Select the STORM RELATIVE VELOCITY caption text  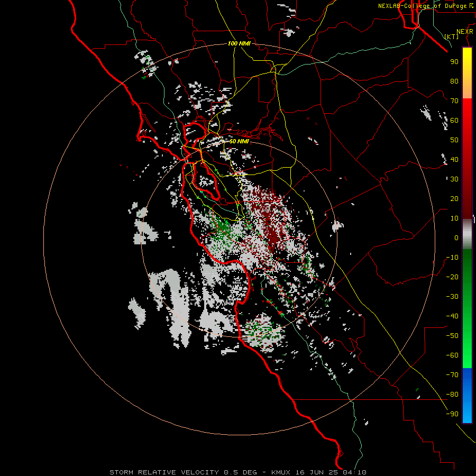tap(164, 472)
